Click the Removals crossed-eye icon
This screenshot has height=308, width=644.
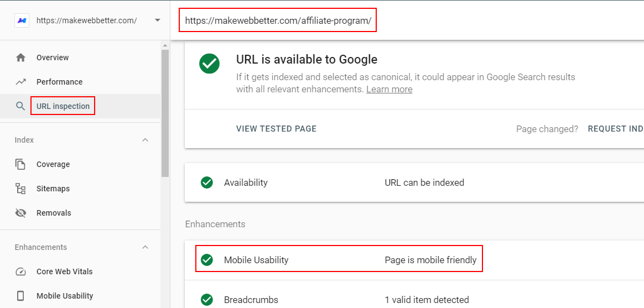pos(20,213)
